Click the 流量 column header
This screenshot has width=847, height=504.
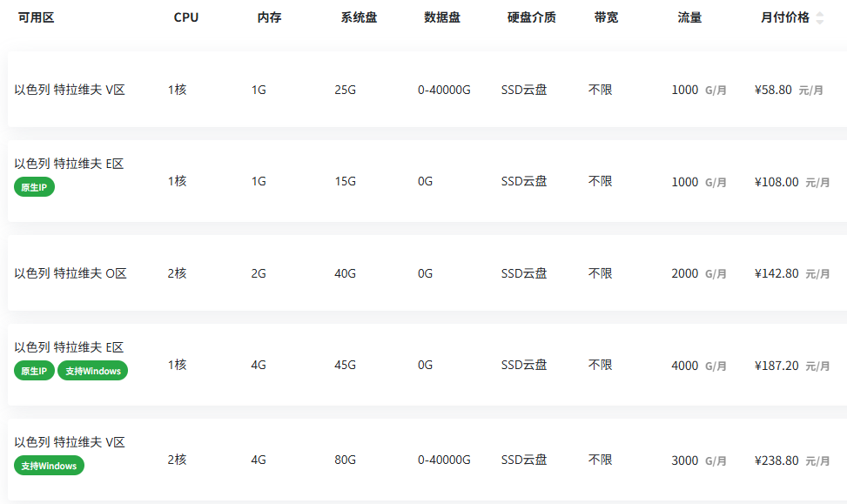689,17
